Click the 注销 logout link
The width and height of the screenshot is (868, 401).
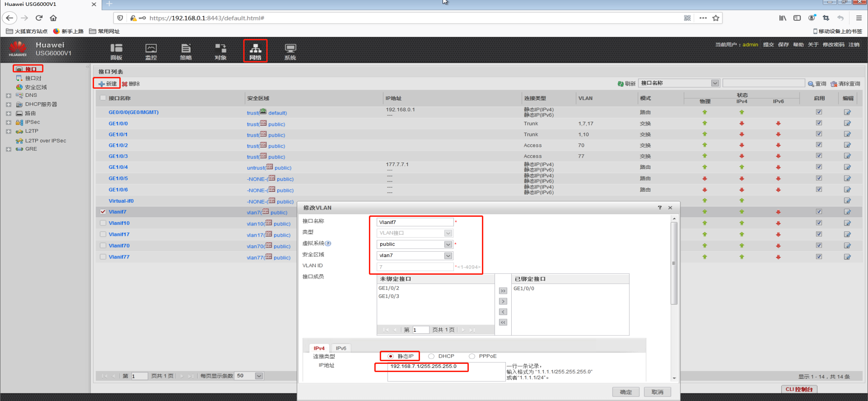coord(854,44)
